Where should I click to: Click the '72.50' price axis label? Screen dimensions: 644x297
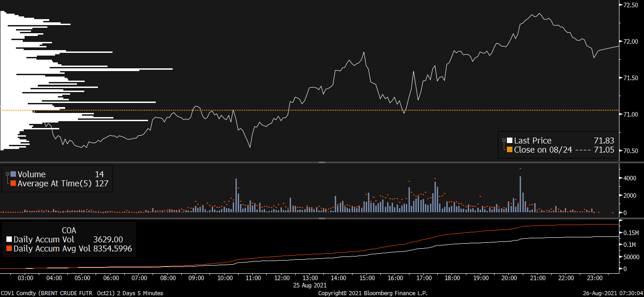pos(631,5)
